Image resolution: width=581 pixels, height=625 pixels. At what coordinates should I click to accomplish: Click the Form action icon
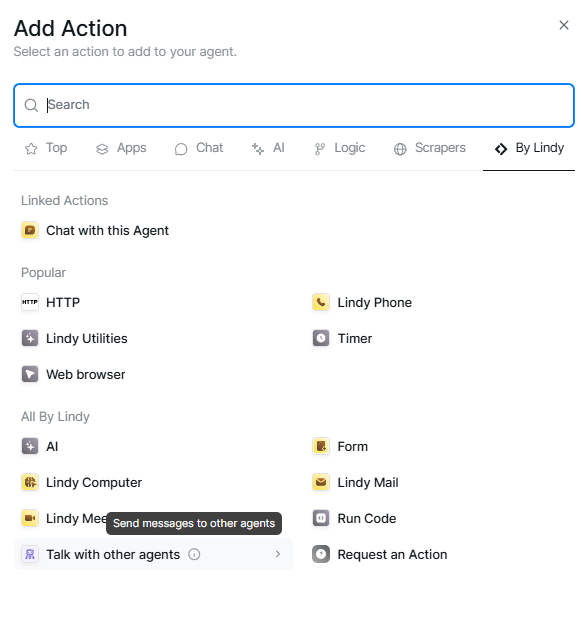[321, 446]
